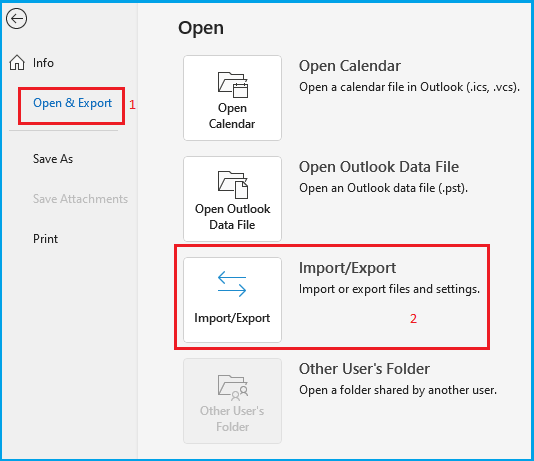Click 'Open an Outlook data file (.pst)' text
The height and width of the screenshot is (461, 534).
pos(383,188)
